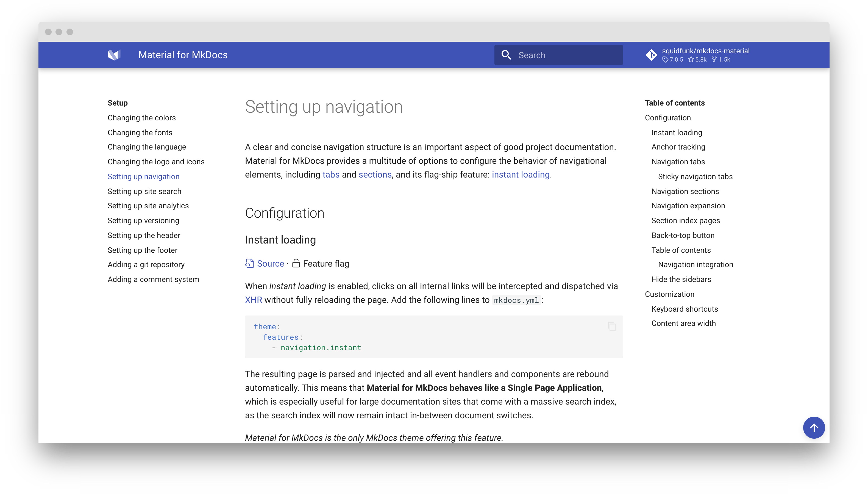
Task: Open the sections link in intro
Action: (375, 175)
